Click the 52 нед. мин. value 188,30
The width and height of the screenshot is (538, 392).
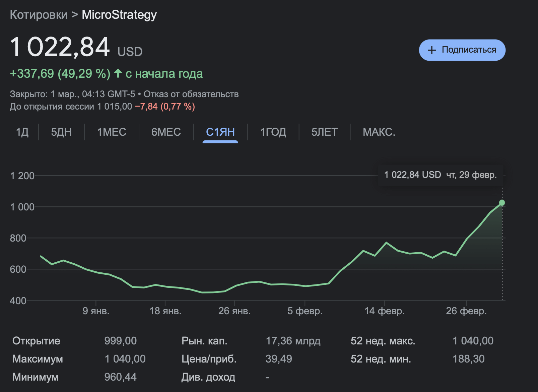(468, 359)
